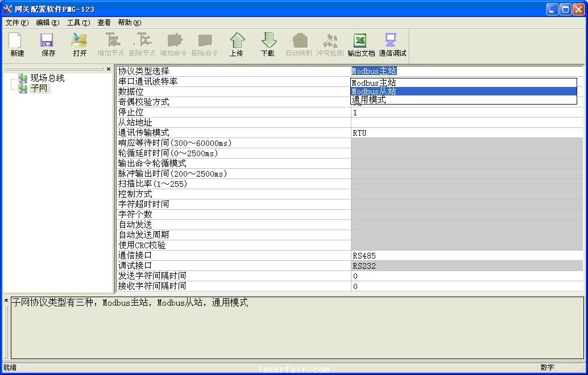This screenshot has width=588, height=375.
Task: Open 通信调试 communication debug tool
Action: click(392, 44)
